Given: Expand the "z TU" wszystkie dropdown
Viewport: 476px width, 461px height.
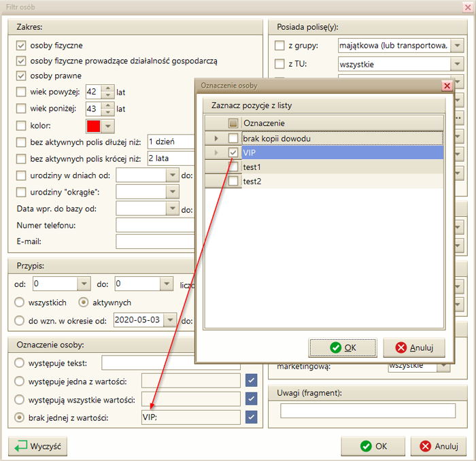Looking at the screenshot, I should [x=458, y=65].
